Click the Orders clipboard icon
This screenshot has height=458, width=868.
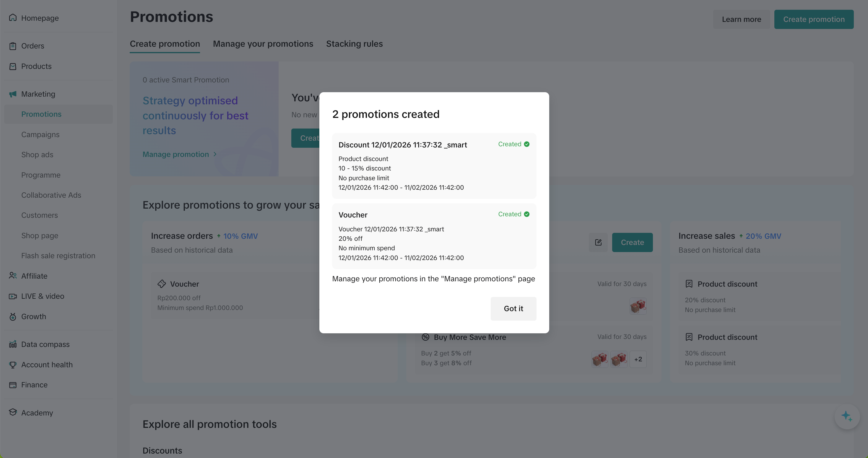pyautogui.click(x=13, y=46)
